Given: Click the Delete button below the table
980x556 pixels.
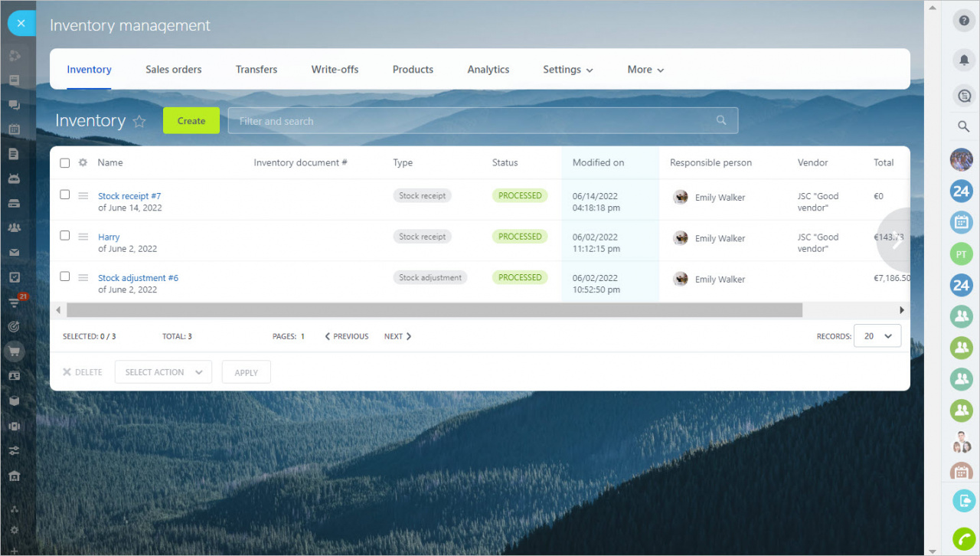Looking at the screenshot, I should [83, 372].
